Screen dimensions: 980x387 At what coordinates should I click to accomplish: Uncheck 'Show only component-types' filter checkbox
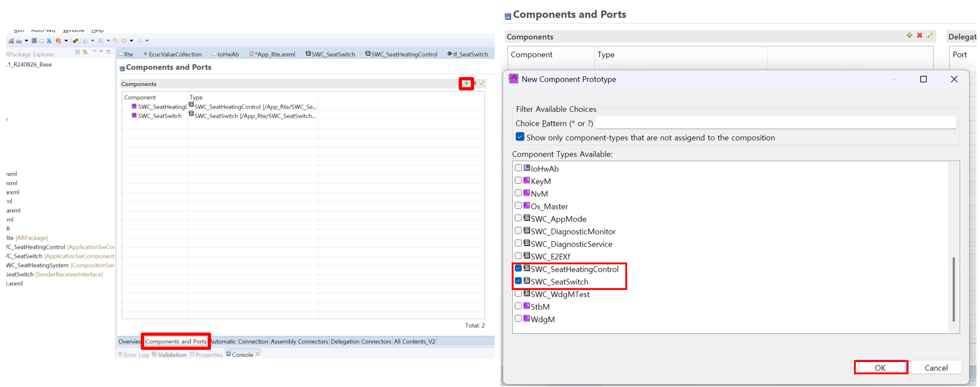(x=520, y=137)
